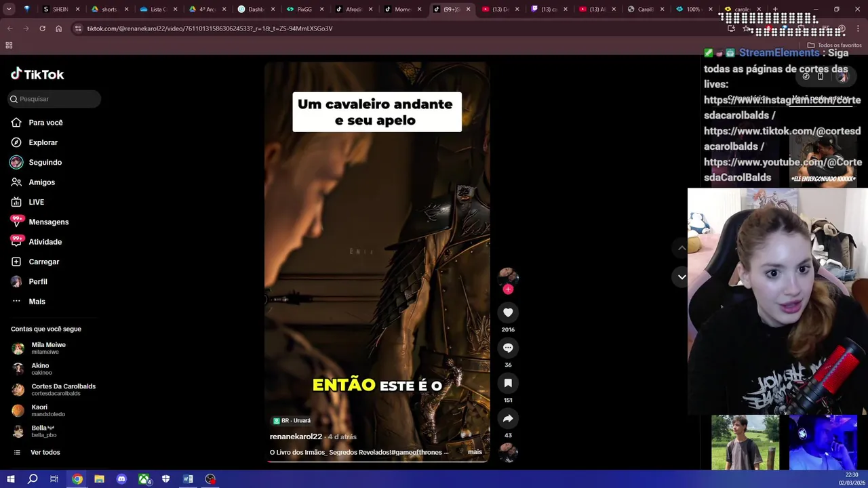Open a new browser tab
Image resolution: width=868 pixels, height=488 pixels.
tap(775, 9)
